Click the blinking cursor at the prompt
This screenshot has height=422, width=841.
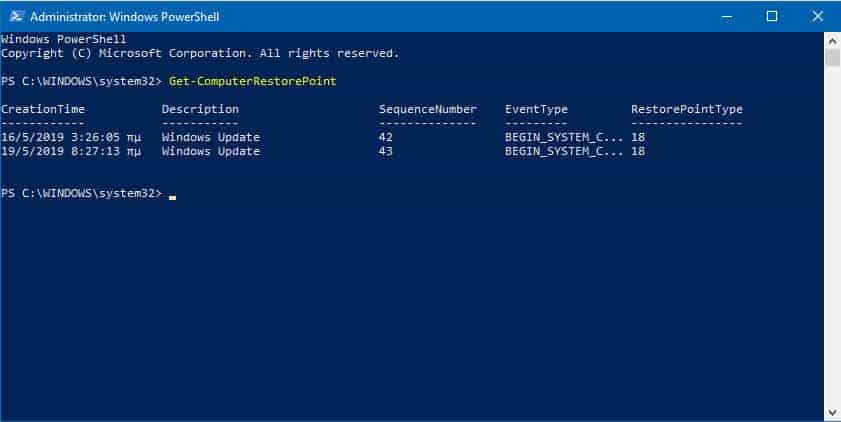tap(172, 197)
